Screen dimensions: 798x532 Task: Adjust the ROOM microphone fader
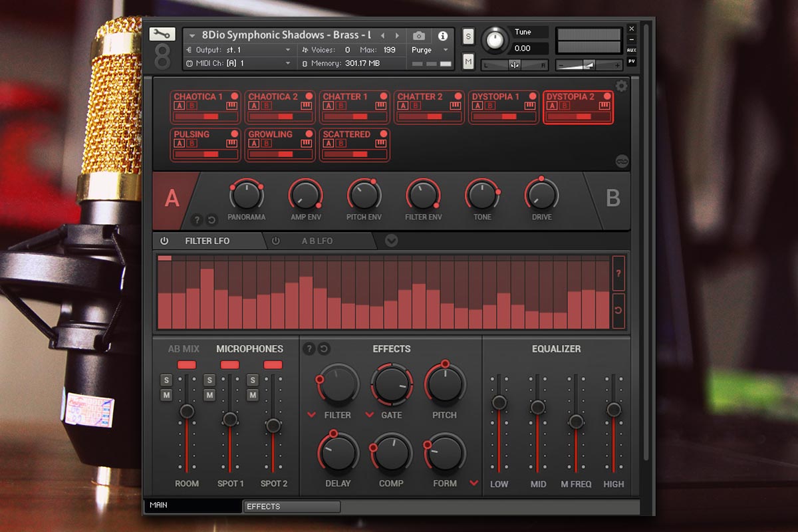(x=187, y=411)
